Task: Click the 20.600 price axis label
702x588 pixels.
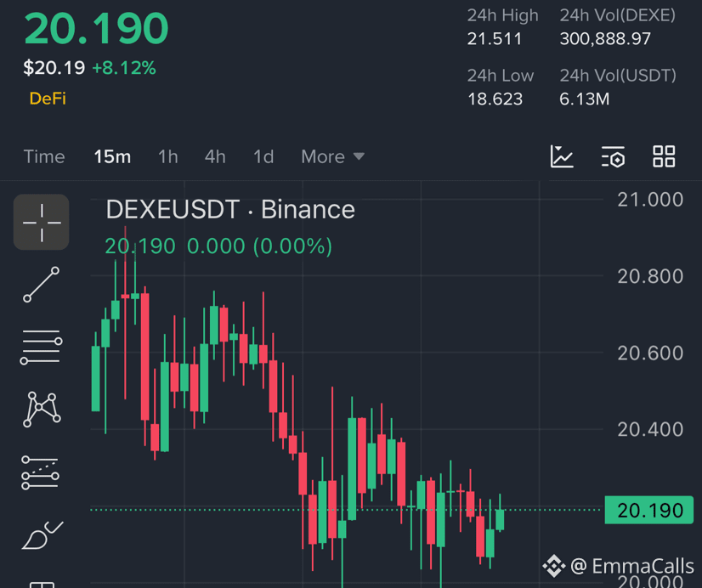Action: (x=650, y=353)
